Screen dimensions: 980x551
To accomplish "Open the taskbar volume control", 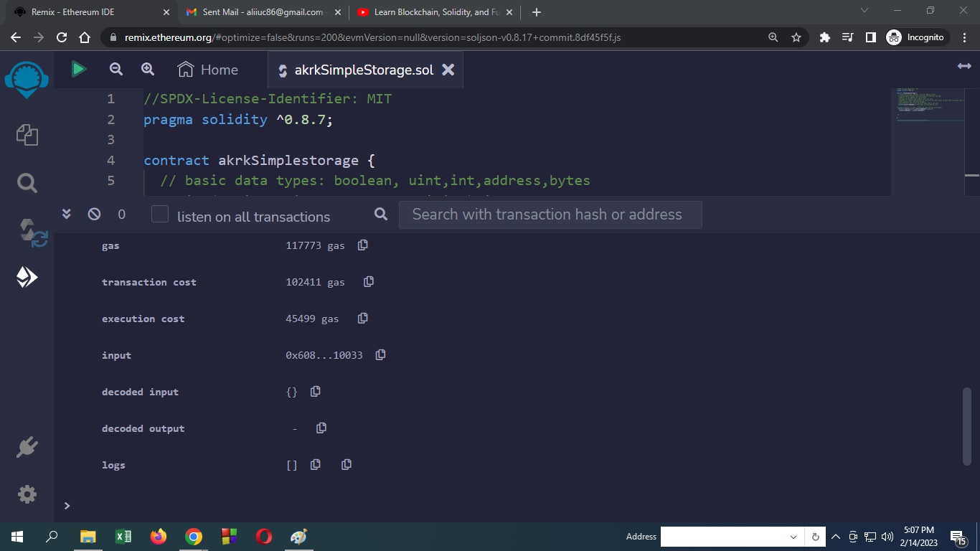I will click(x=887, y=537).
